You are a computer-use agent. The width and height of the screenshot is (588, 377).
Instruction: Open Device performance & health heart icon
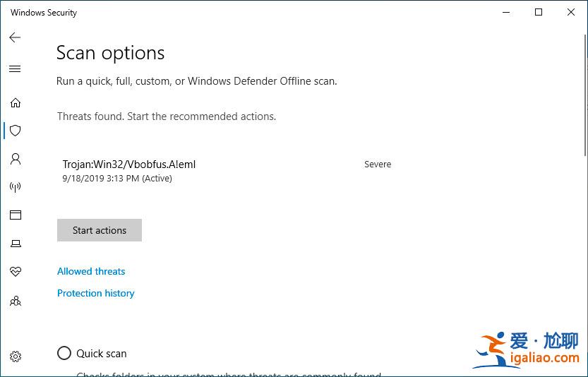click(16, 271)
